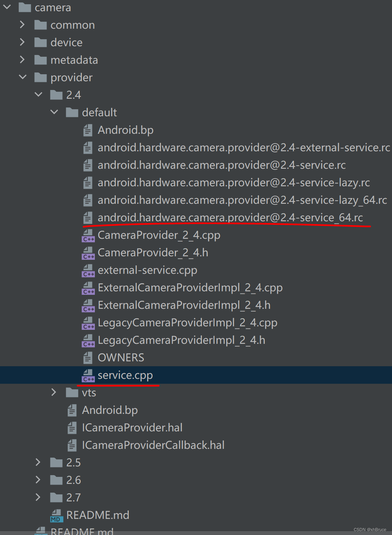Click the file icon of ICameraProvider.hal

pos(72,428)
